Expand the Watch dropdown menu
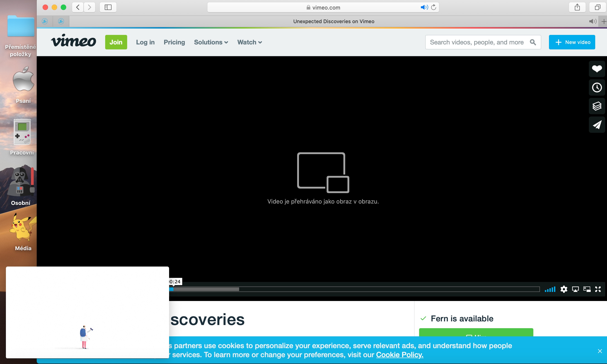607x364 pixels. [249, 42]
